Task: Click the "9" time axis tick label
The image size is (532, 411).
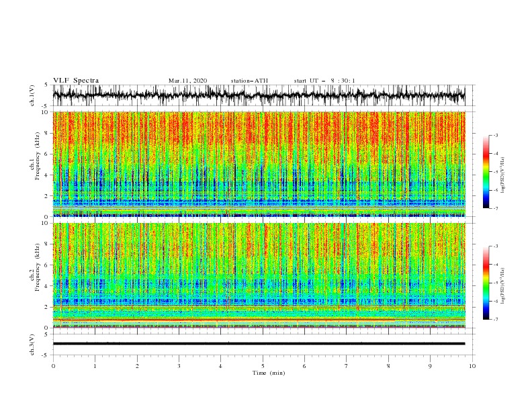Action: pos(430,366)
